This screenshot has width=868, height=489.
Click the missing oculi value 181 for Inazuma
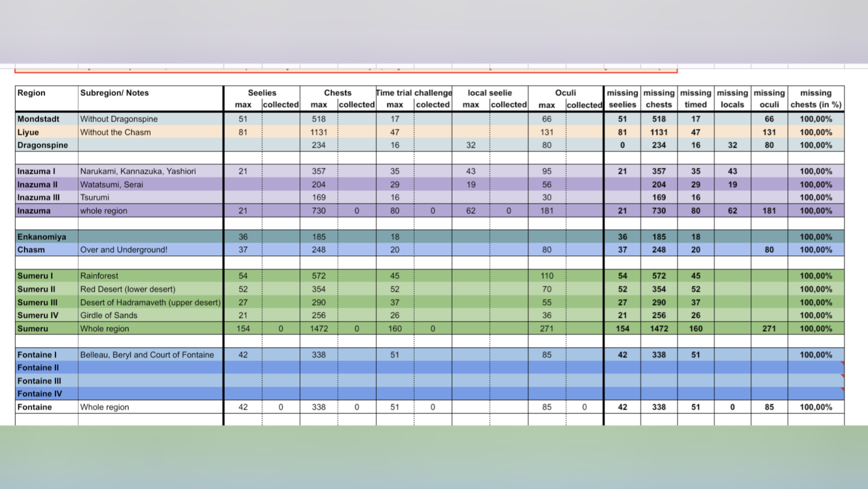[769, 211]
